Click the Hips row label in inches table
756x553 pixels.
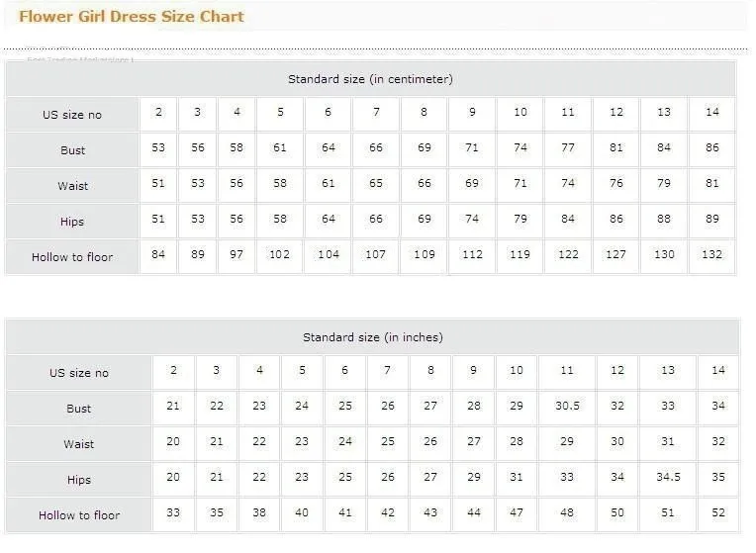point(79,480)
